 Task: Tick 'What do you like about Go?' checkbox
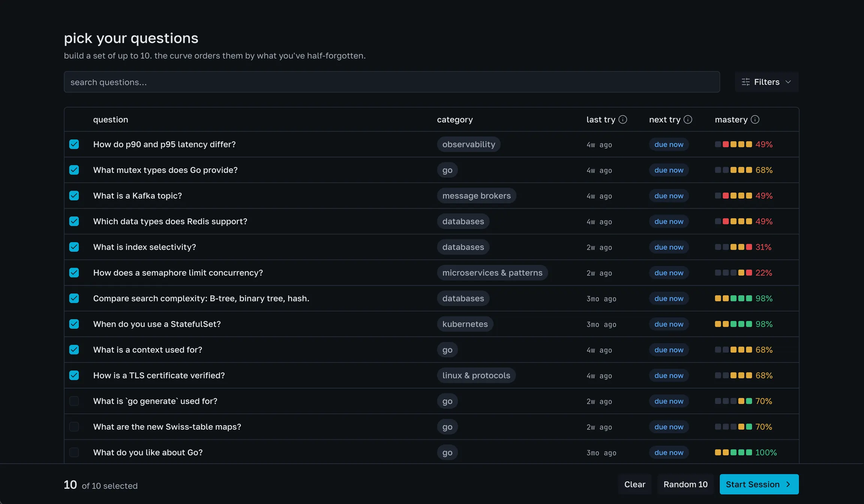pyautogui.click(x=74, y=452)
